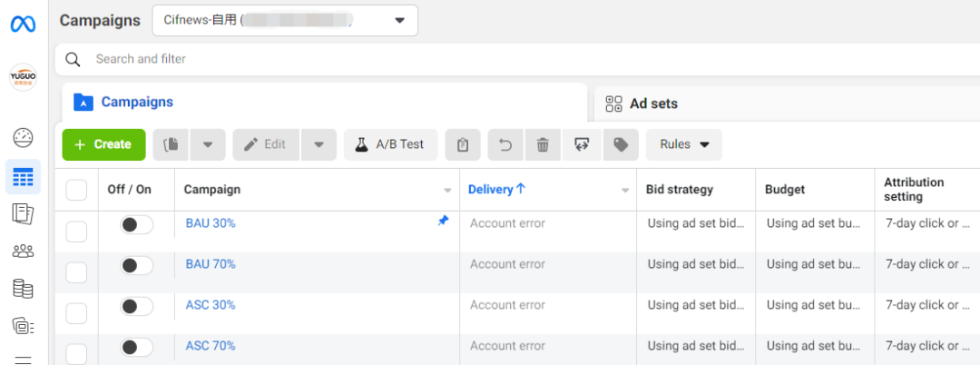Expand the Rules dropdown menu
The height and width of the screenshot is (365, 980).
click(684, 144)
